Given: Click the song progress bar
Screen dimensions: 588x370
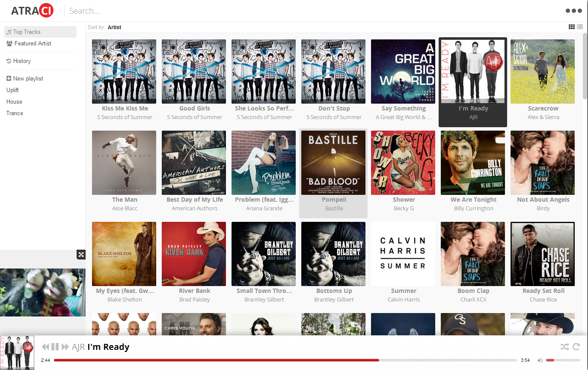Looking at the screenshot, I should coord(285,360).
